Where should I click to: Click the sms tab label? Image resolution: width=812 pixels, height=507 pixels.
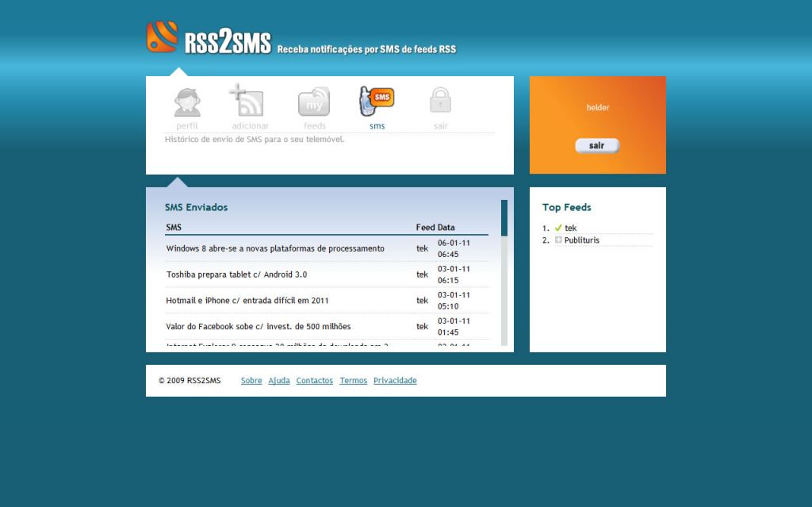click(377, 126)
